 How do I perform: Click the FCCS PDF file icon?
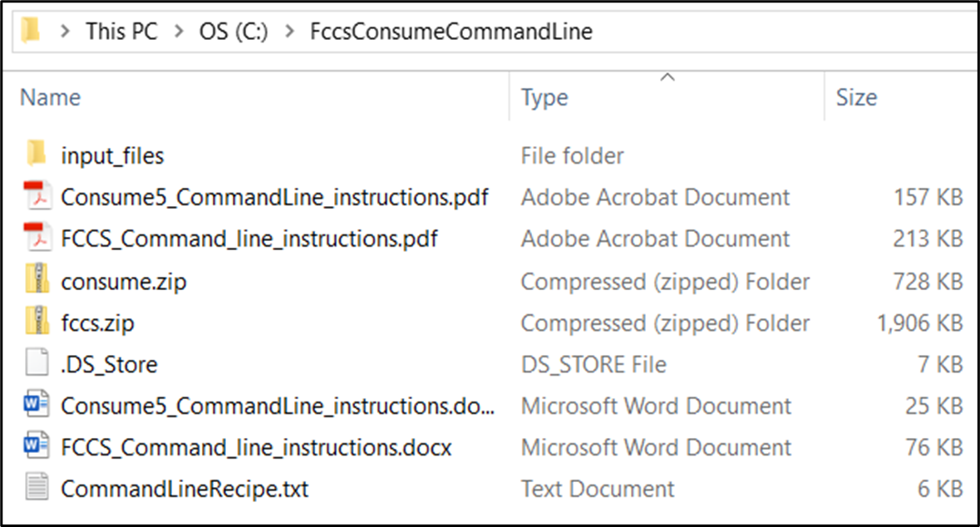click(x=36, y=239)
